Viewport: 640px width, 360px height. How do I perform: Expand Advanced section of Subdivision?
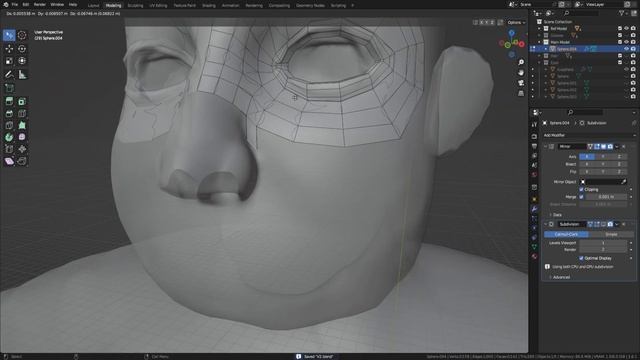[560, 277]
